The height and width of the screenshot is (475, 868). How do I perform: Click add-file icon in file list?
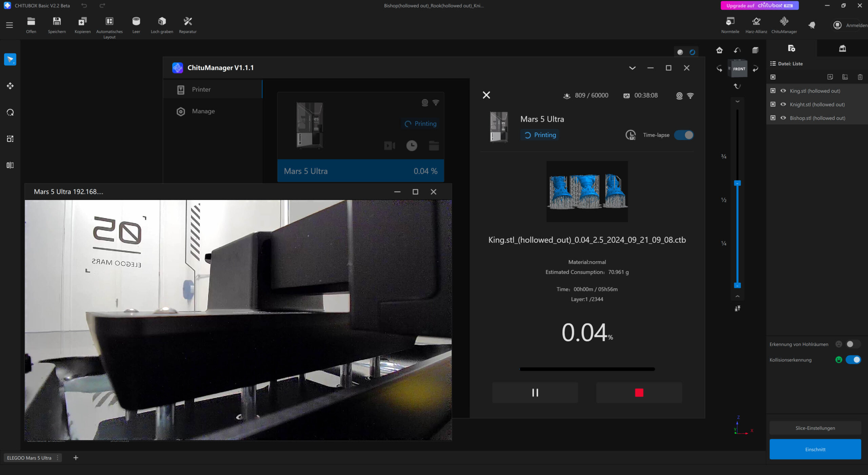830,77
